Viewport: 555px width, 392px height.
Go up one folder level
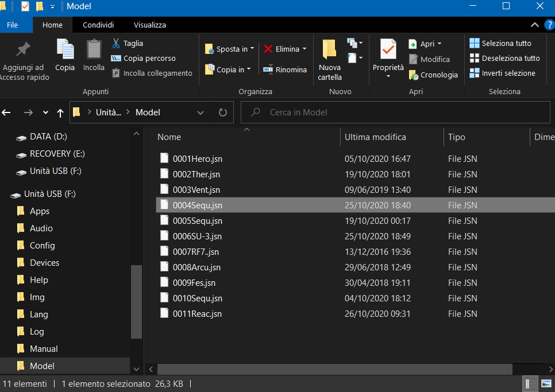60,112
